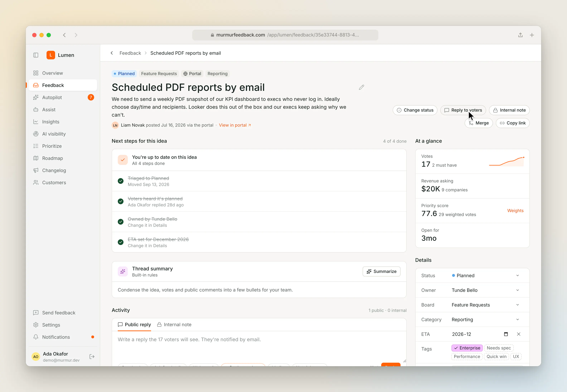The width and height of the screenshot is (567, 392).
Task: Open the Autopilot section
Action: coord(63,97)
